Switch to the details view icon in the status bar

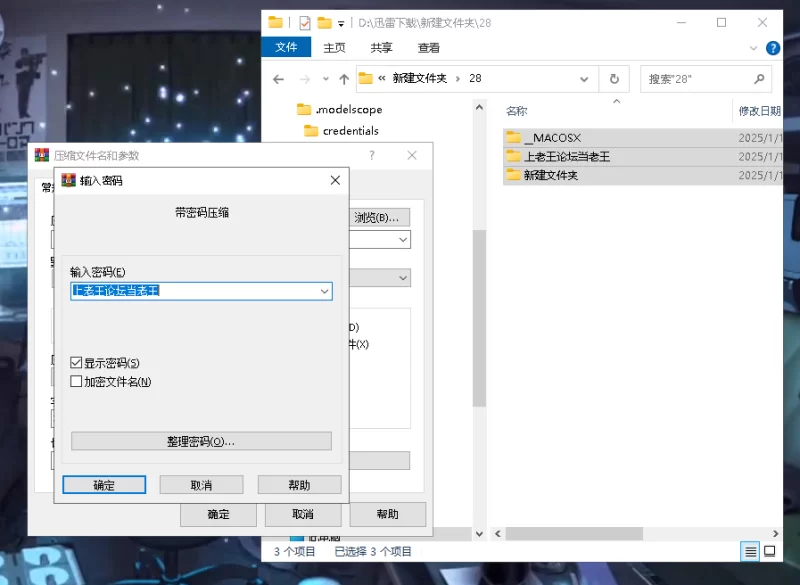point(750,551)
